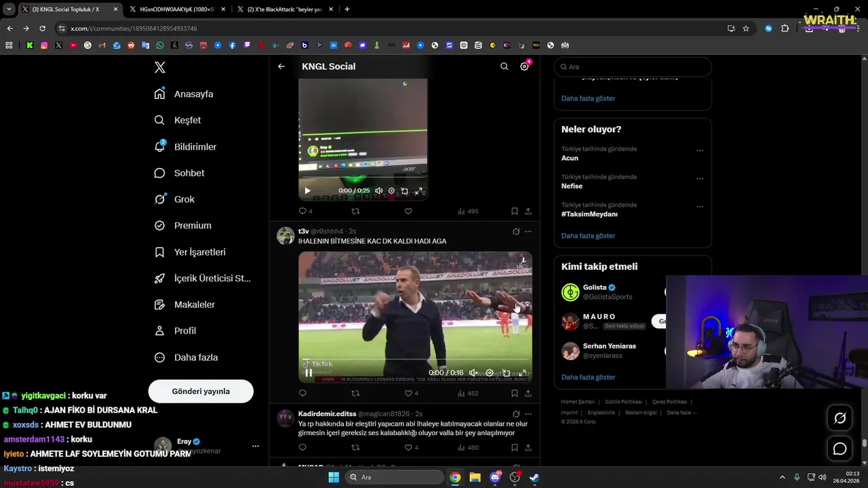The image size is (868, 488).
Task: Open more options on t3v's post
Action: coord(528,232)
